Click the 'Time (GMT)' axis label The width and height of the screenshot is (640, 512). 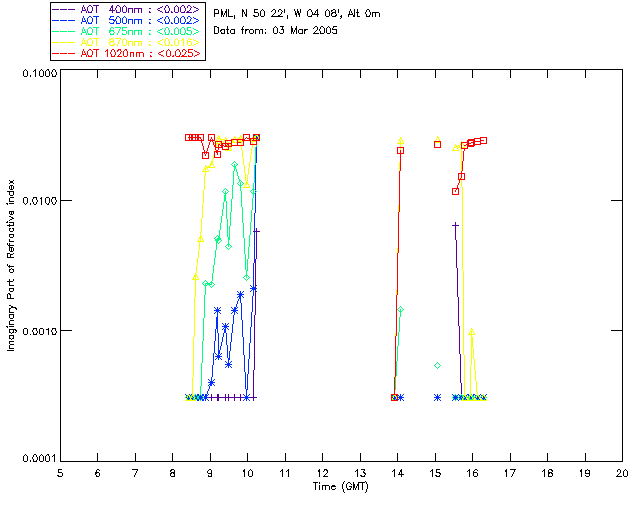pos(341,487)
